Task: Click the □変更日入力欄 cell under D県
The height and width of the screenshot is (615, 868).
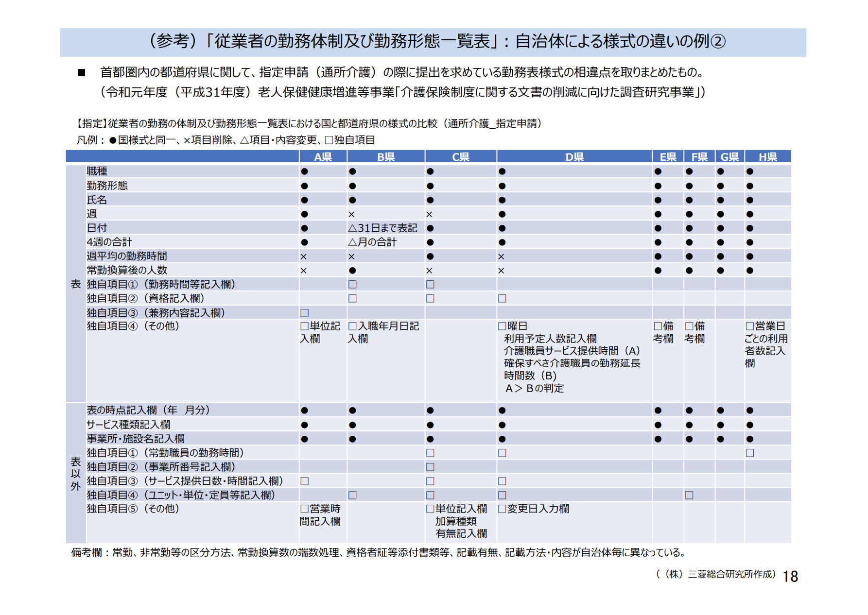Action: 534,509
